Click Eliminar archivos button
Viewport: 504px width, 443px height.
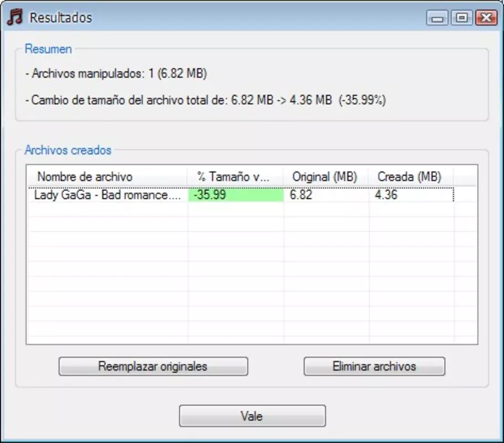374,366
